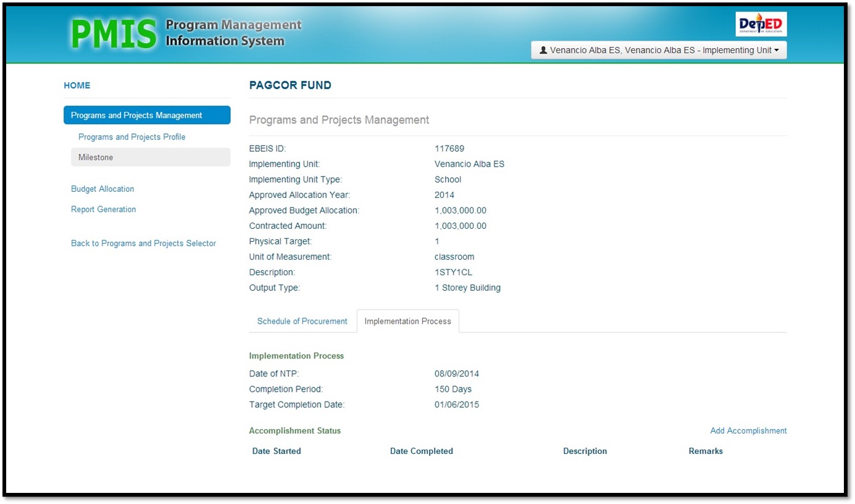The width and height of the screenshot is (855, 504).
Task: Click Implementing Unit value Venancio Alba ES
Action: pos(469,164)
